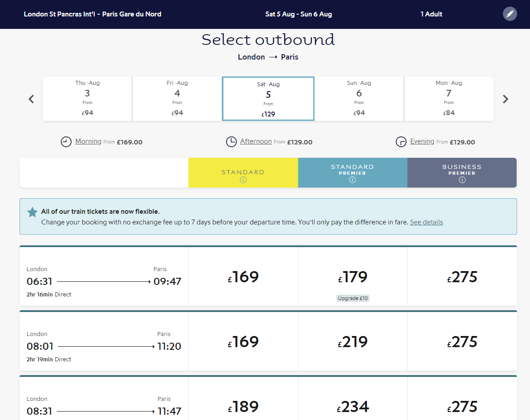Open Standard Premier info icon
Viewport: 530px width, 420px height.
coord(352,180)
